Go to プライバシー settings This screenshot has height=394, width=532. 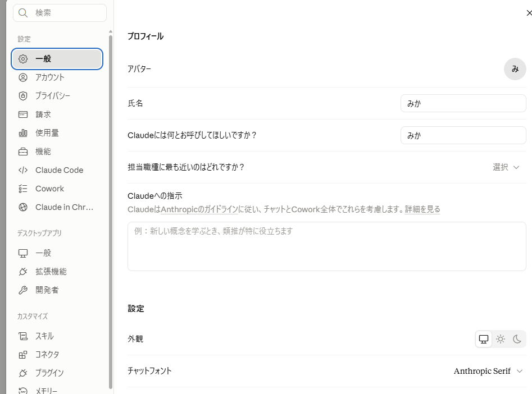coord(57,96)
